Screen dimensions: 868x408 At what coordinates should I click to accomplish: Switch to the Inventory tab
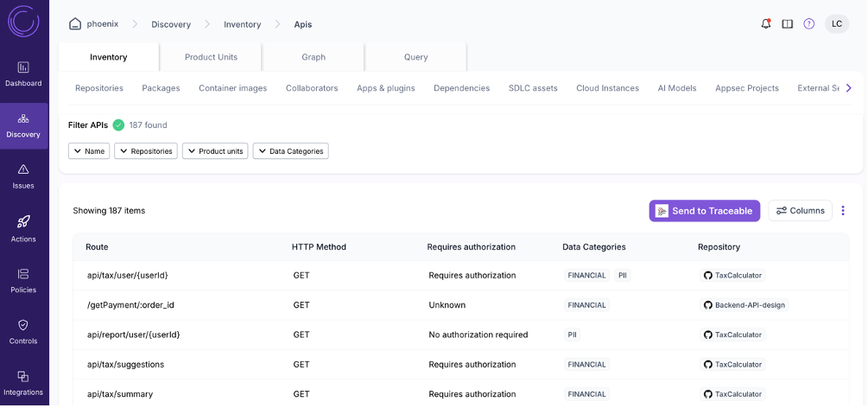point(109,57)
